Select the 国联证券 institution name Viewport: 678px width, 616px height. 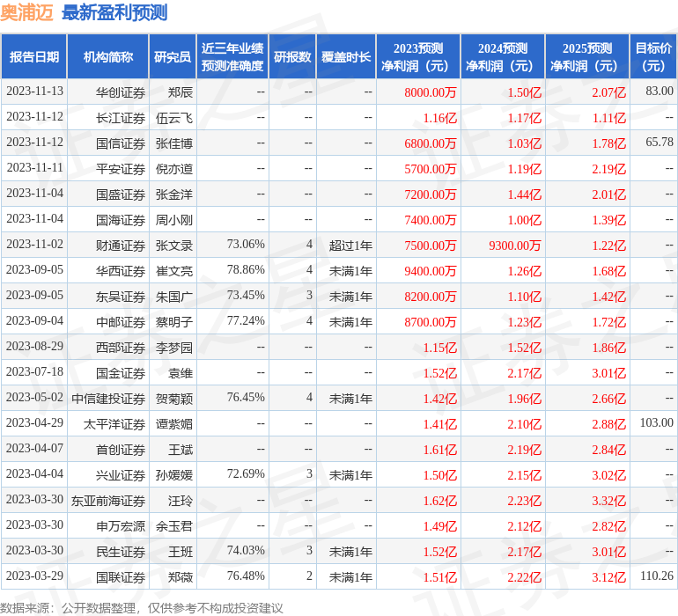(121, 577)
